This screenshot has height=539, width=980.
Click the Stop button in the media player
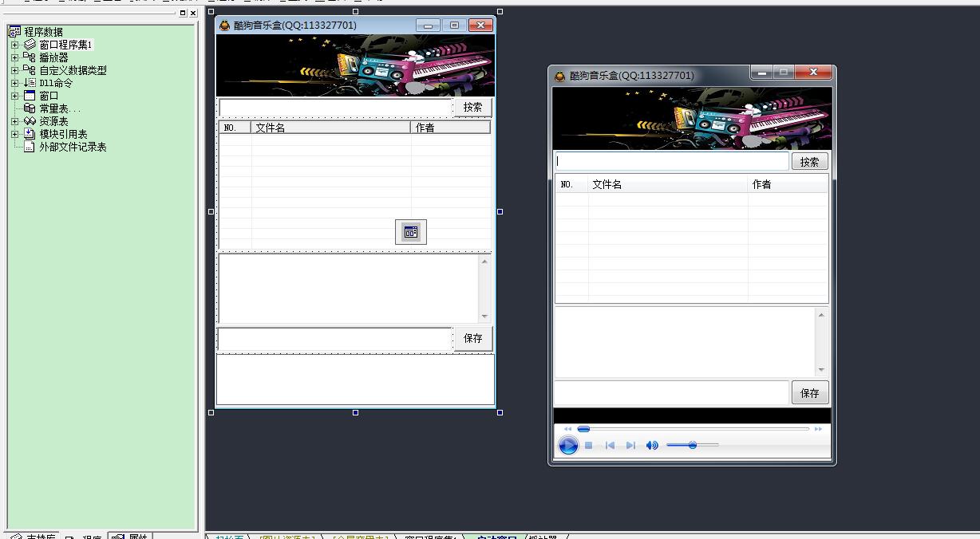coord(588,446)
